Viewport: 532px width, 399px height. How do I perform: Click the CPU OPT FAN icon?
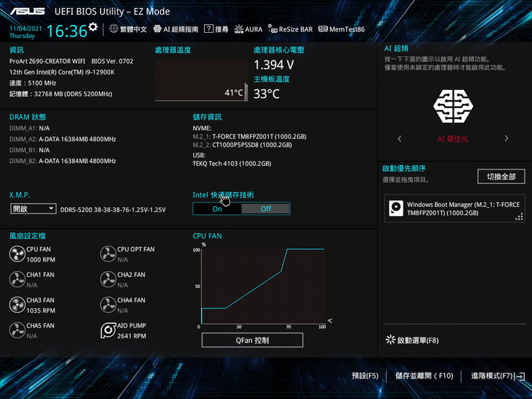click(108, 254)
